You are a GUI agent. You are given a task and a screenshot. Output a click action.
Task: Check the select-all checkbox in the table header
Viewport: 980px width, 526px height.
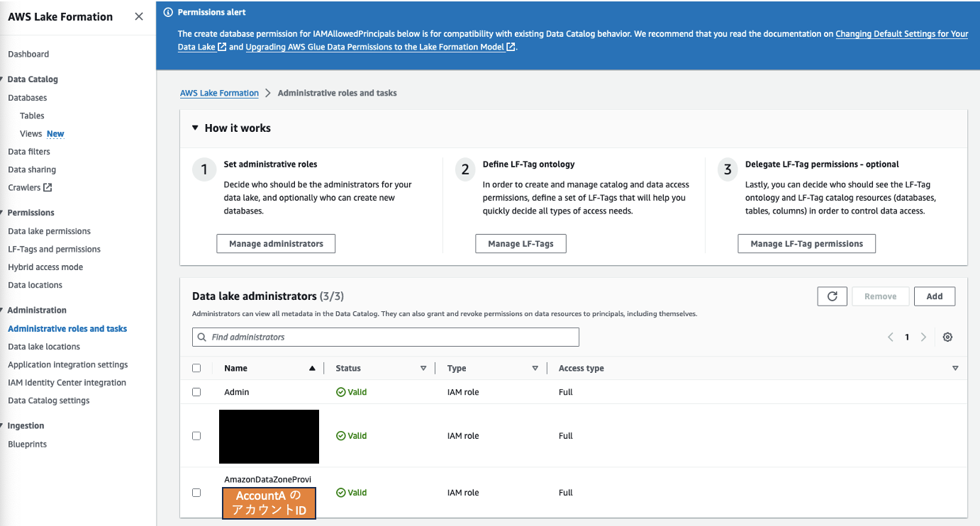coord(196,367)
